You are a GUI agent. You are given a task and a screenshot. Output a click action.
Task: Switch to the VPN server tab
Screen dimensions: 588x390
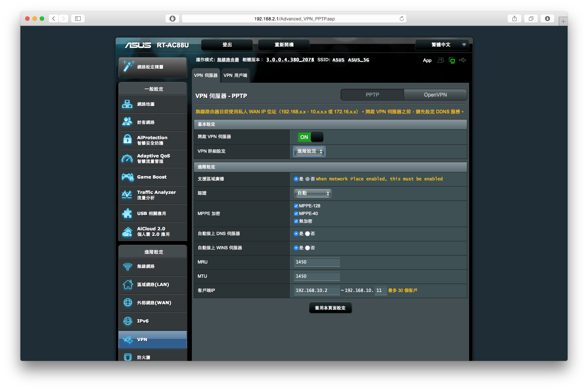206,75
